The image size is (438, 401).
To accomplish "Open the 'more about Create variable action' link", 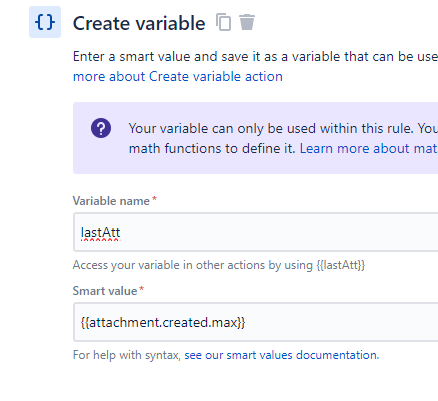I will click(x=178, y=76).
